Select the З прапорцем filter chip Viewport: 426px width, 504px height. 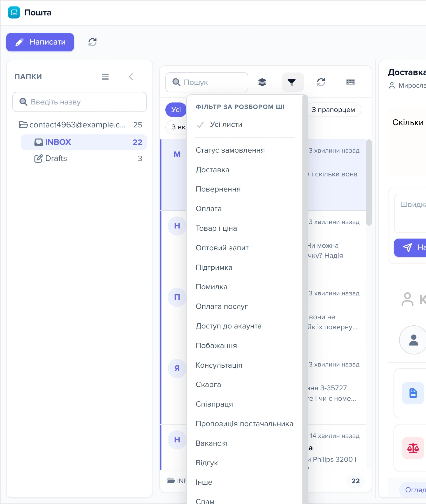(x=333, y=110)
